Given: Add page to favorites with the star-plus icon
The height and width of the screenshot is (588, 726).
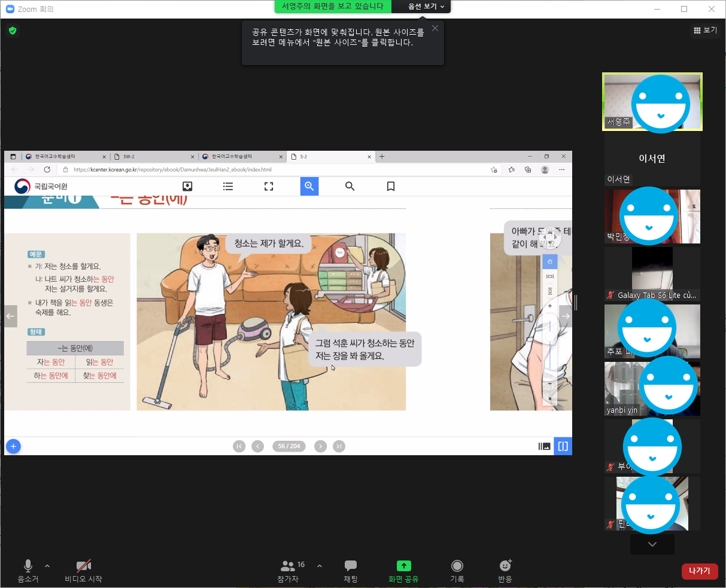Looking at the screenshot, I should pos(494,170).
